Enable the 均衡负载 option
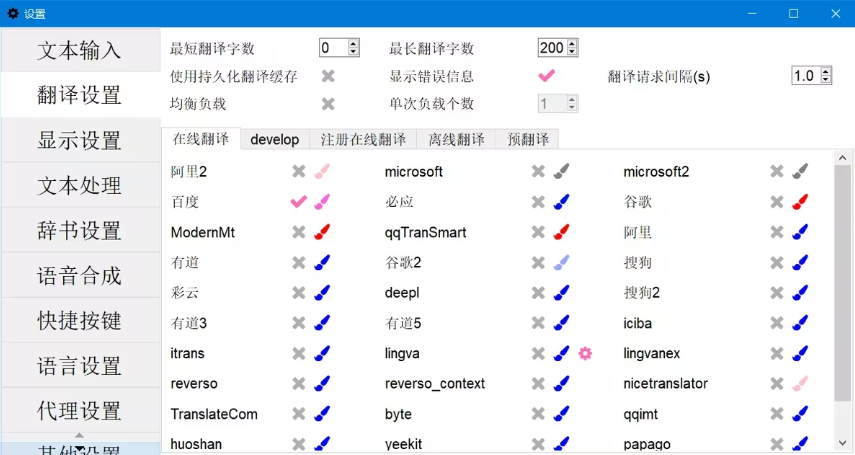Viewport: 855px width, 455px height. tap(328, 104)
